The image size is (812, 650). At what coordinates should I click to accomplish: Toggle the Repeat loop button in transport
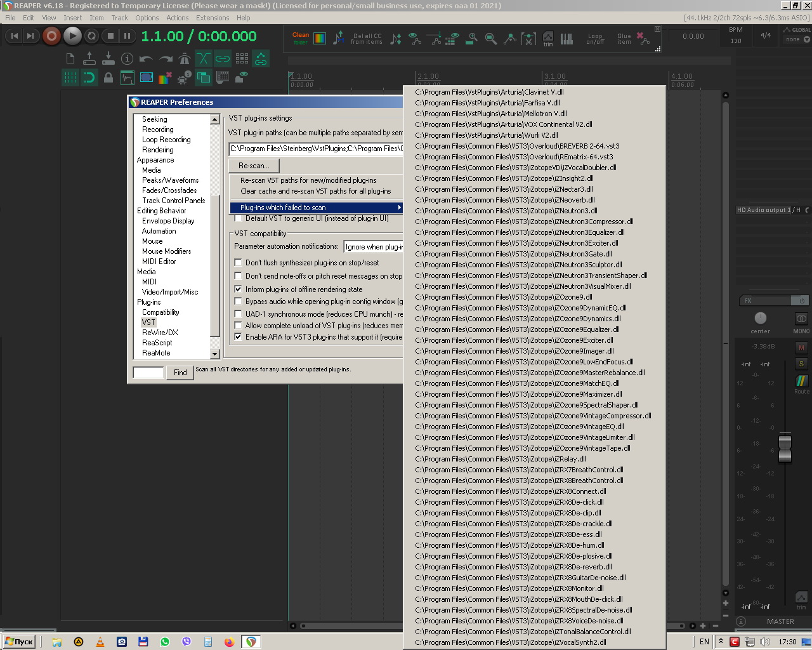coord(92,36)
